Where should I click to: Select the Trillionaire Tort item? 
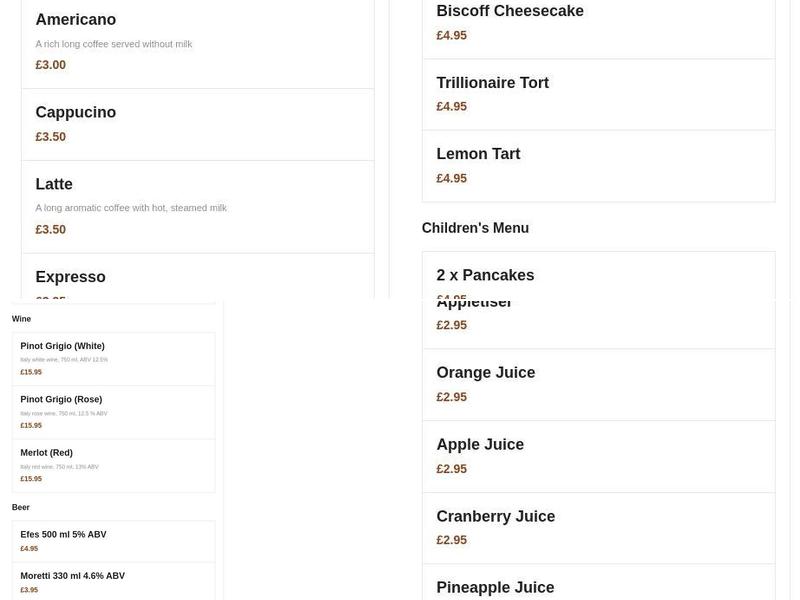coord(598,94)
